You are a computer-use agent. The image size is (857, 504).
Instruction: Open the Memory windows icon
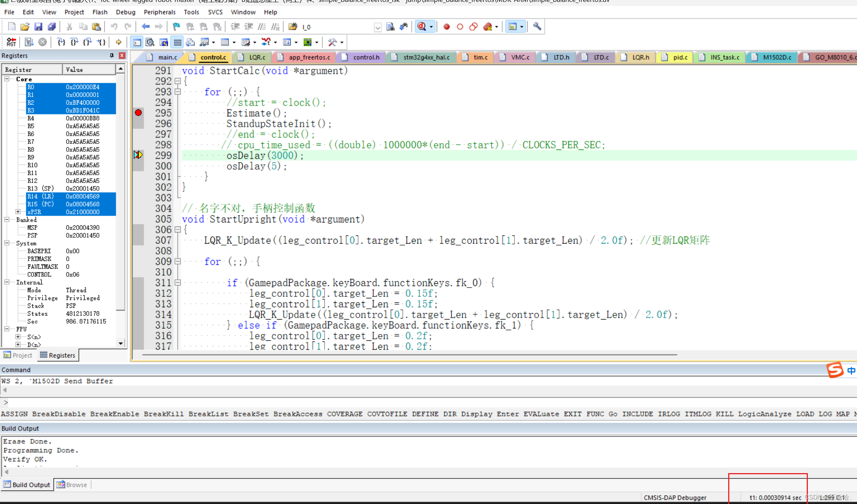click(x=225, y=42)
